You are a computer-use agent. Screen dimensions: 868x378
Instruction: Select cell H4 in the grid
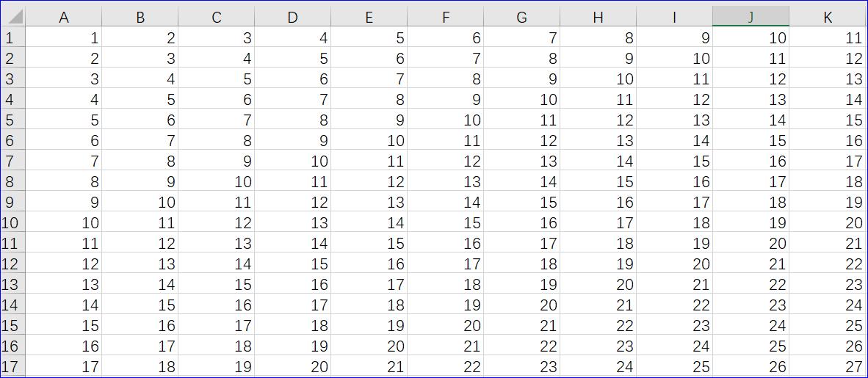[x=598, y=99]
